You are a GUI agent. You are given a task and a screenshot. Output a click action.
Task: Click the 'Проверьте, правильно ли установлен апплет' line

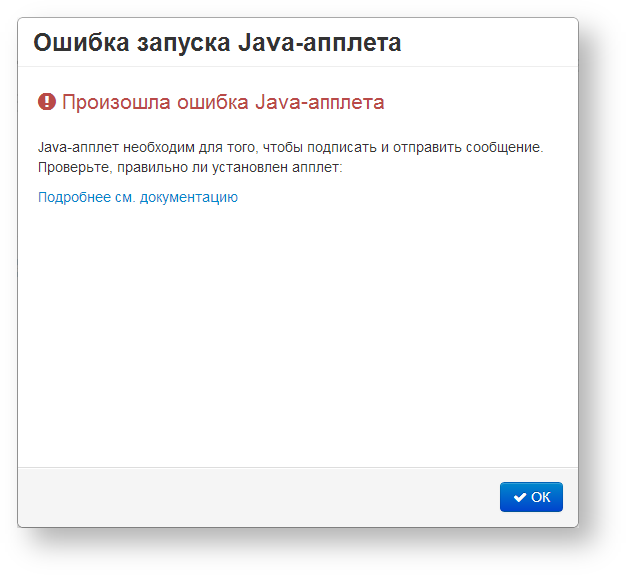pos(190,168)
